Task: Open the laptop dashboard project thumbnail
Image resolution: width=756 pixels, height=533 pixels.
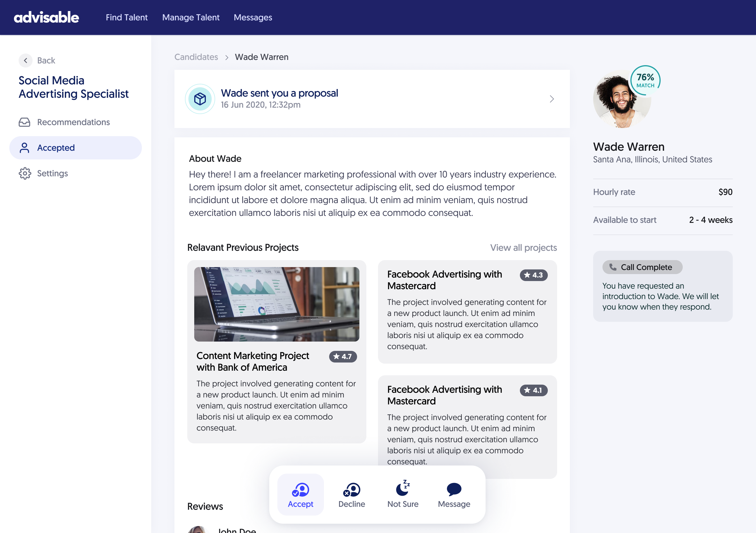Action: pos(277,304)
